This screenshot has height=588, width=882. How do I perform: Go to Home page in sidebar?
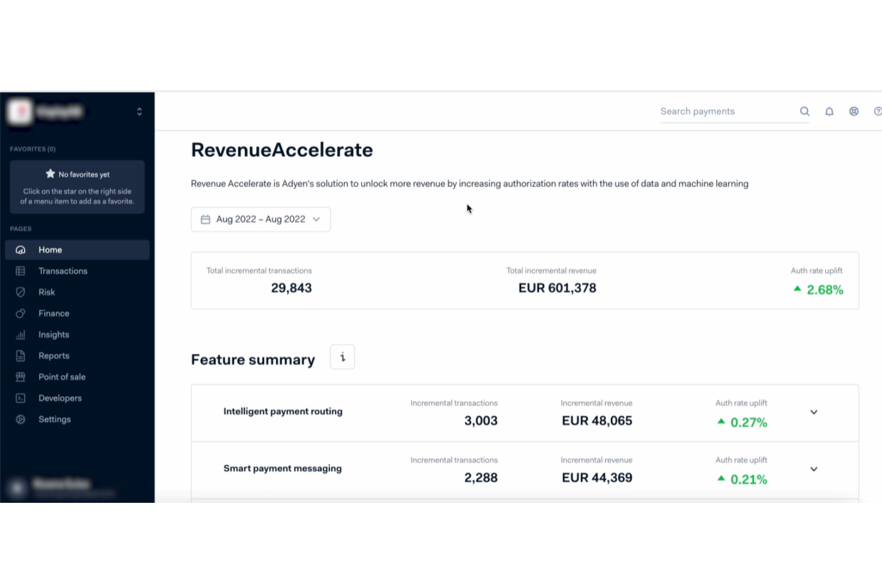point(77,250)
